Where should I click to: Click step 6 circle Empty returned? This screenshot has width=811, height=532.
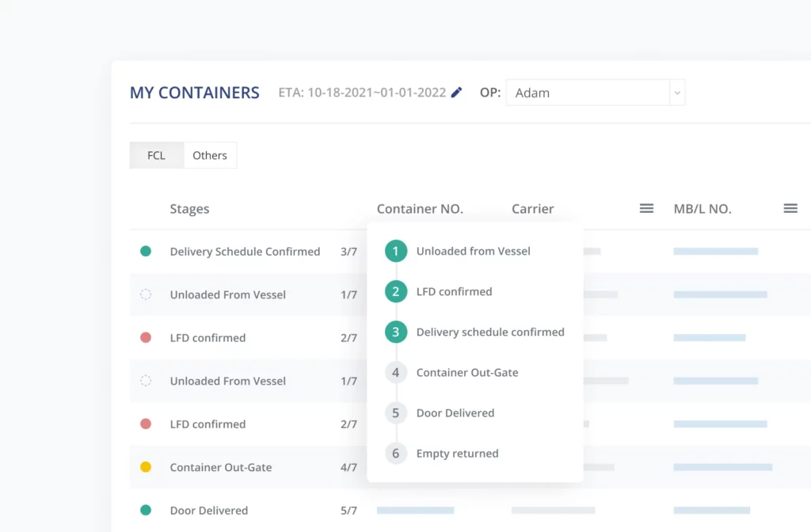396,454
